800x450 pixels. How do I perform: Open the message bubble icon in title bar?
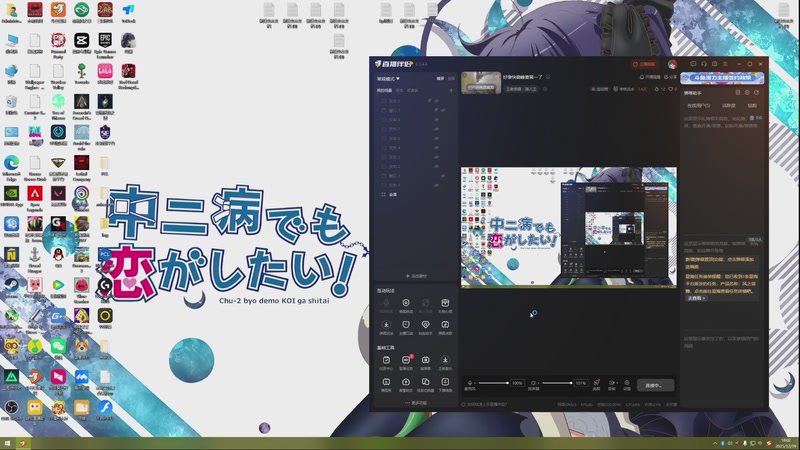click(x=693, y=64)
